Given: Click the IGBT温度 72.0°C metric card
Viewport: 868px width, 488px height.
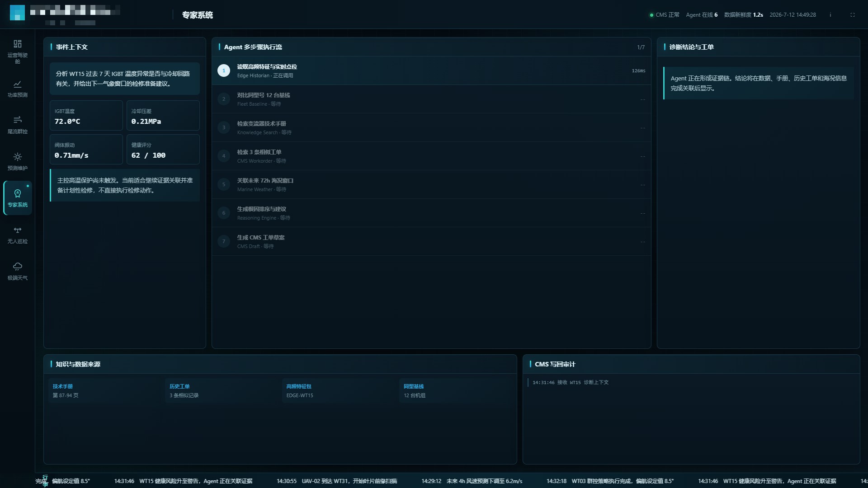Looking at the screenshot, I should coord(86,116).
